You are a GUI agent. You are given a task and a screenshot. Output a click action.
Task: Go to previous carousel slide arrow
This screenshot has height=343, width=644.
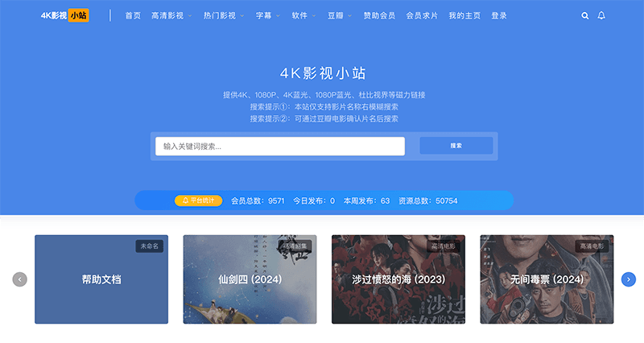(x=20, y=279)
